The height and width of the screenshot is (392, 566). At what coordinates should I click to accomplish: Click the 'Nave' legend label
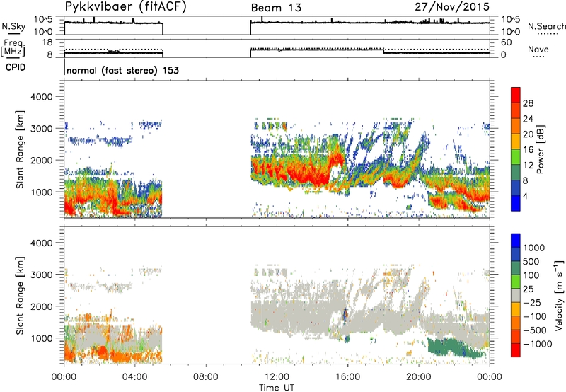[538, 50]
